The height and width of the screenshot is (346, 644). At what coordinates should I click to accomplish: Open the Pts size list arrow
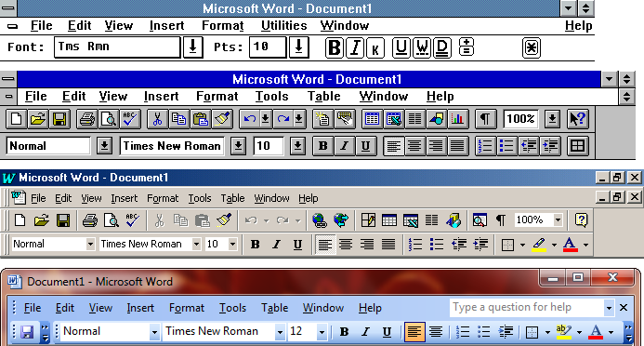(299, 47)
